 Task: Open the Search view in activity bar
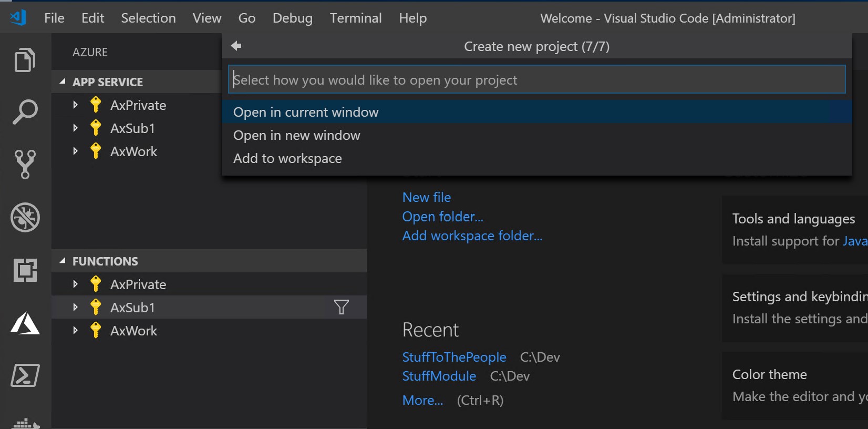[x=25, y=111]
